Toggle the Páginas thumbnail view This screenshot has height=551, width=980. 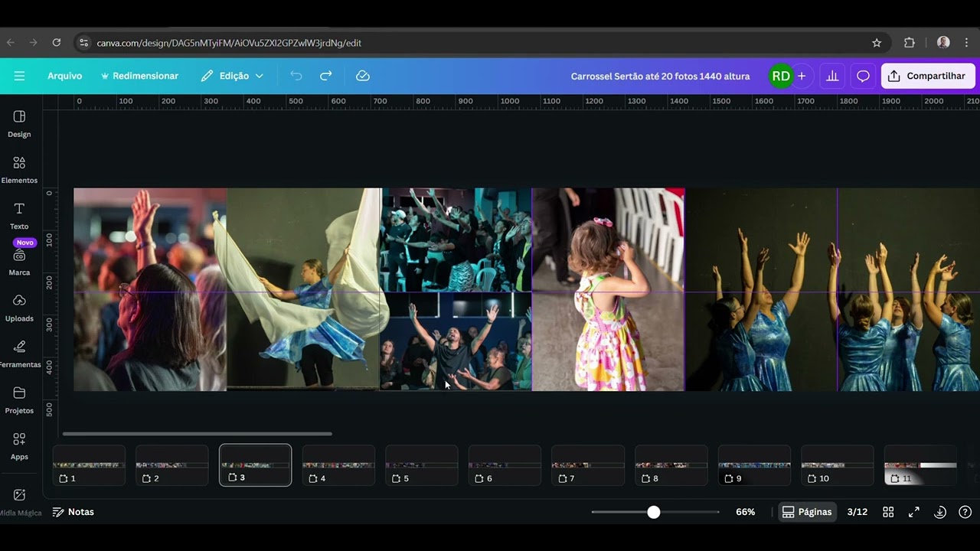806,512
